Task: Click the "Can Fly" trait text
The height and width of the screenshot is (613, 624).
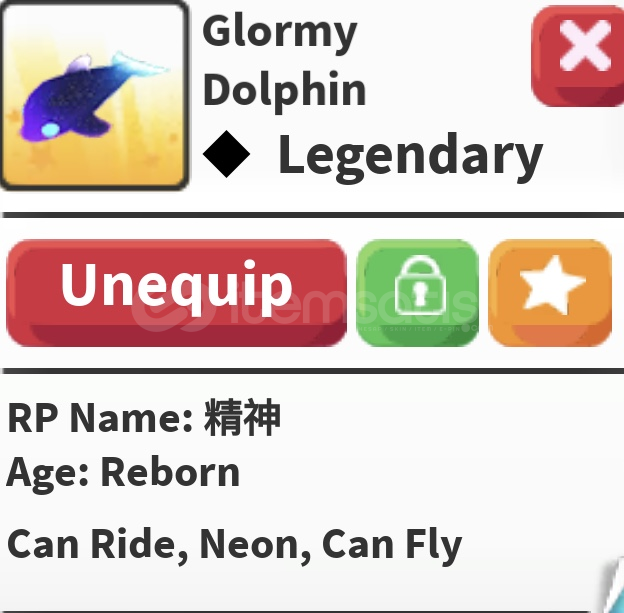Action: coord(392,546)
